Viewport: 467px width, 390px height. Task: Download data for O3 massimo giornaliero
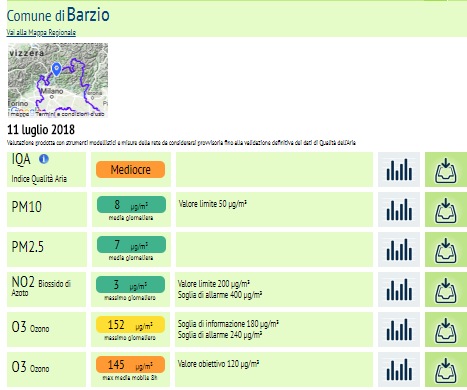(x=446, y=329)
